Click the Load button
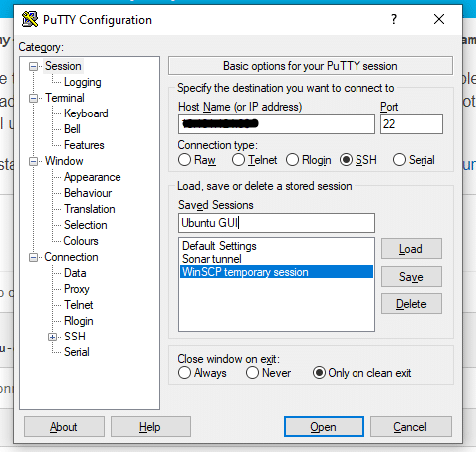The width and height of the screenshot is (476, 452). [x=411, y=249]
